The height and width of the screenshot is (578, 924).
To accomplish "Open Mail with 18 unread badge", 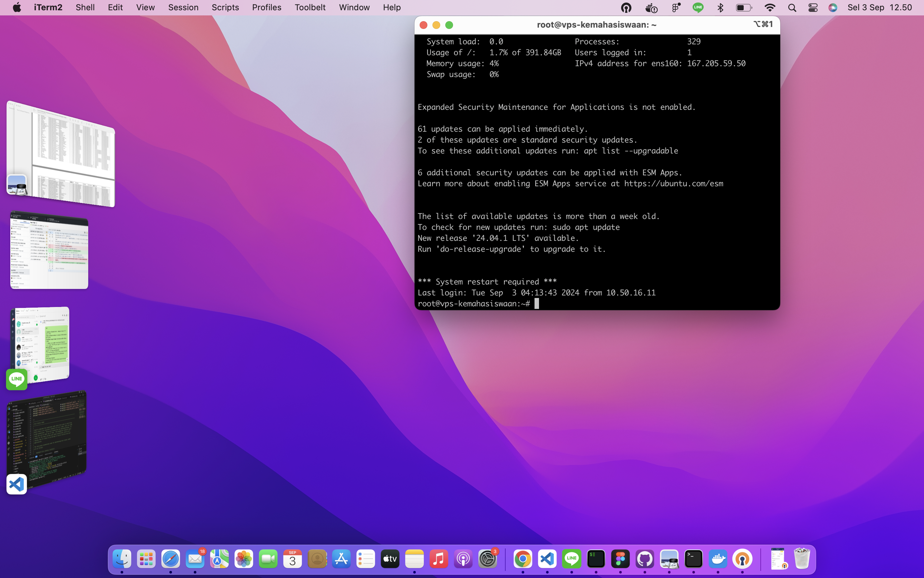I will [195, 559].
